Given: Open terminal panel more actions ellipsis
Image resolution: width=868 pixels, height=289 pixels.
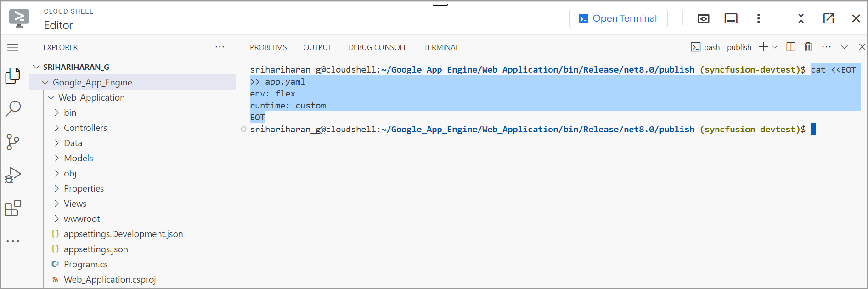Looking at the screenshot, I should 827,47.
